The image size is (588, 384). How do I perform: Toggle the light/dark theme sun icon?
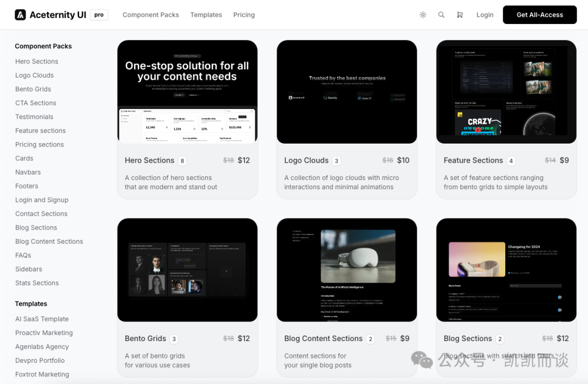(423, 15)
